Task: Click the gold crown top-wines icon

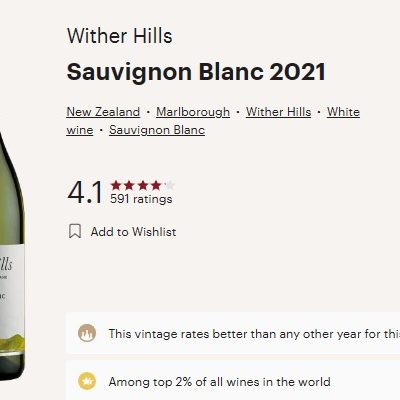Action: 87,381
